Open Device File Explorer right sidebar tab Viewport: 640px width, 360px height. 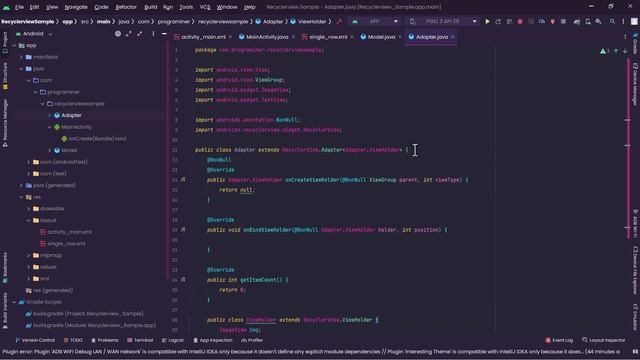tap(635, 270)
